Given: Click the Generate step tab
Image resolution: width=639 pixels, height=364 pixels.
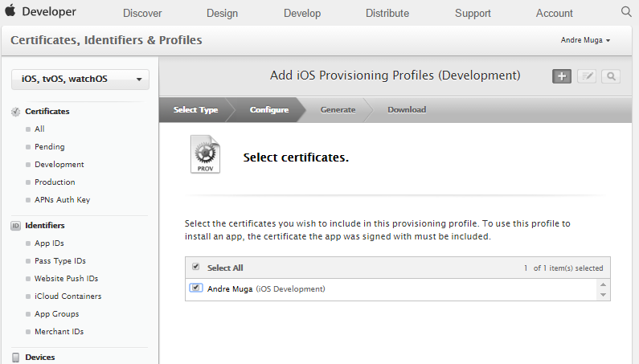Looking at the screenshot, I should [x=338, y=109].
